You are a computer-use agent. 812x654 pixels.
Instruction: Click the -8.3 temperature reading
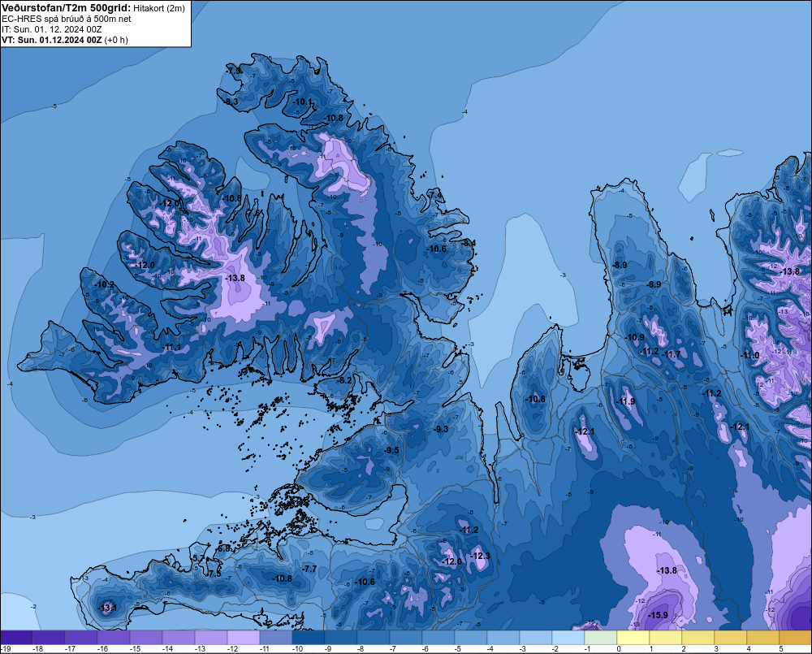coord(231,102)
